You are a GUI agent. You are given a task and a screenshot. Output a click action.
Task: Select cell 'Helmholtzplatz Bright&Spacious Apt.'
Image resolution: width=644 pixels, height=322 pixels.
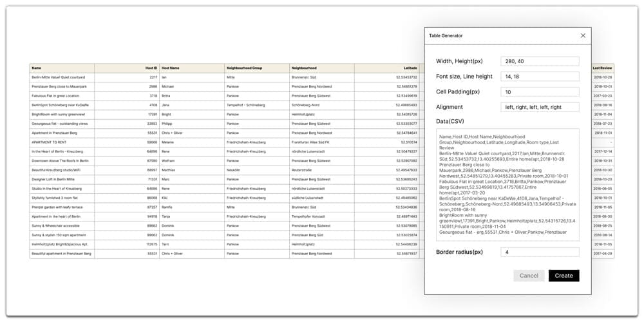(62, 244)
